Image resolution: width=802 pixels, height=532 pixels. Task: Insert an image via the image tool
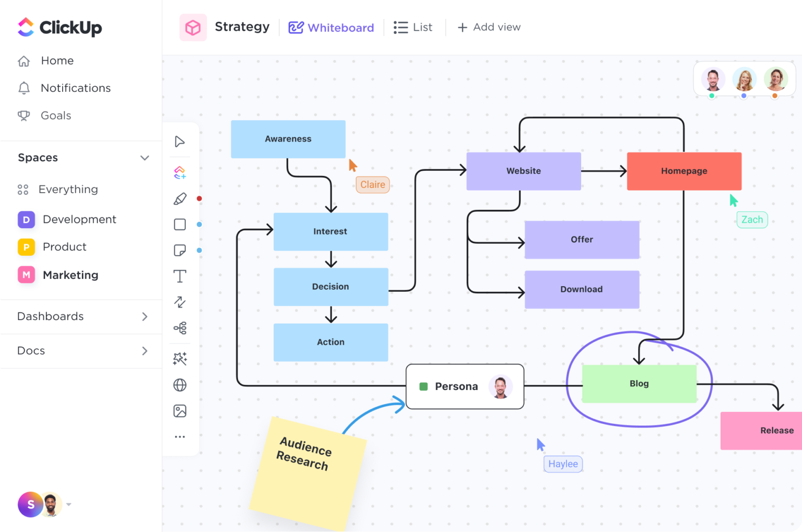180,411
